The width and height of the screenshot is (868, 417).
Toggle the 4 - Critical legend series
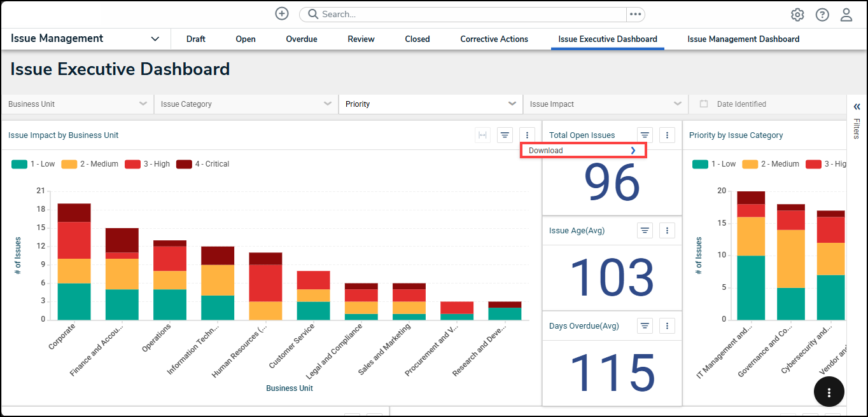(x=203, y=164)
